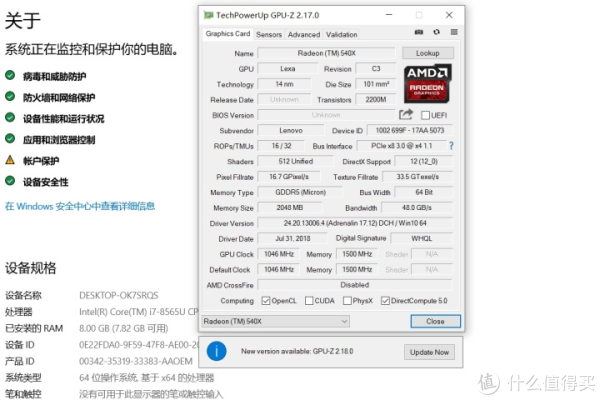Click the DirectX Support 12 (12_0) field
Image resolution: width=600 pixels, height=400 pixels.
tap(424, 161)
